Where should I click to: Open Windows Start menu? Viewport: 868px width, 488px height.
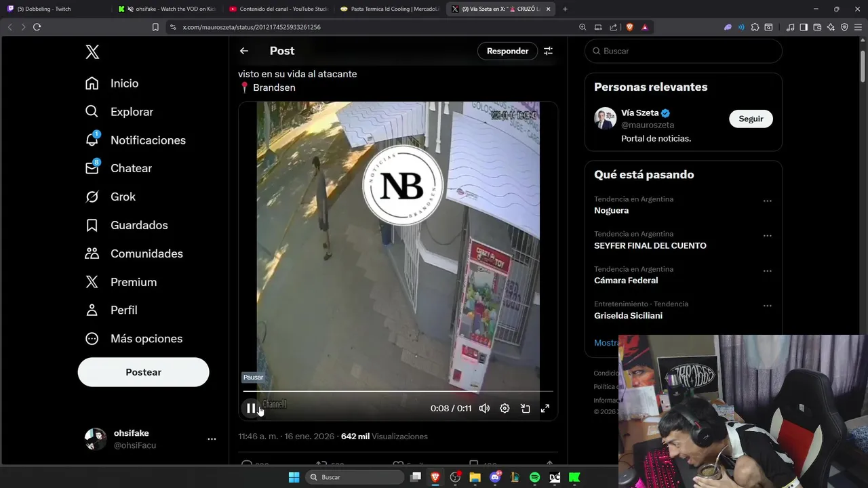[x=294, y=477]
